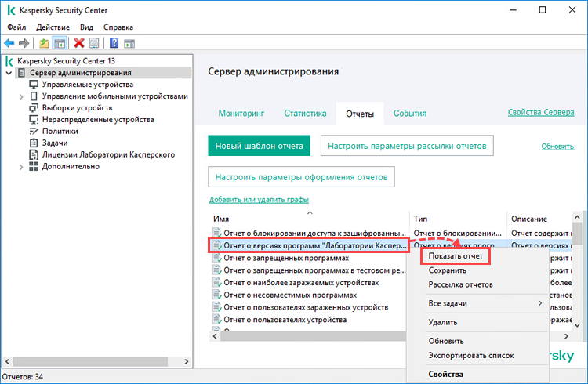
Task: Click the Нераспределенные устройства icon
Action: click(34, 120)
